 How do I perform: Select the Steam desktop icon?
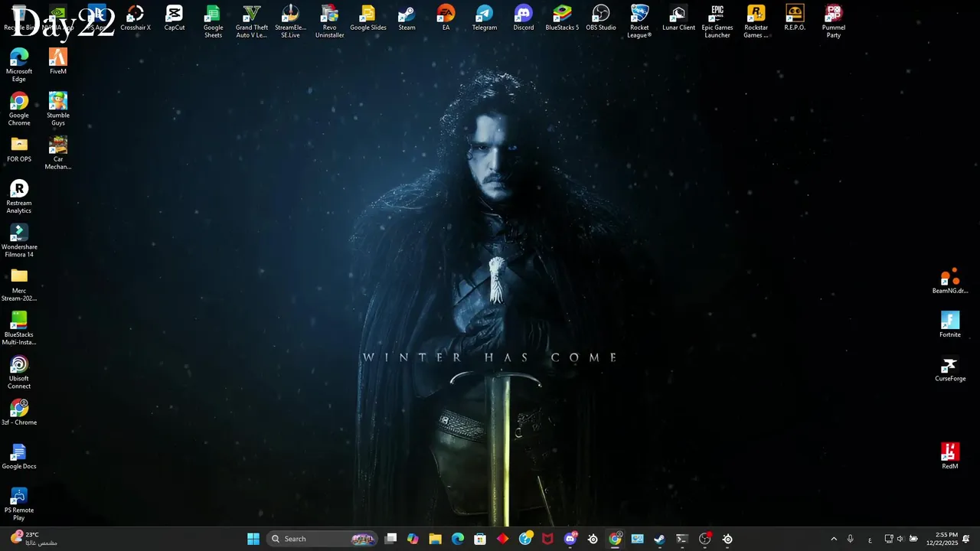tap(407, 18)
